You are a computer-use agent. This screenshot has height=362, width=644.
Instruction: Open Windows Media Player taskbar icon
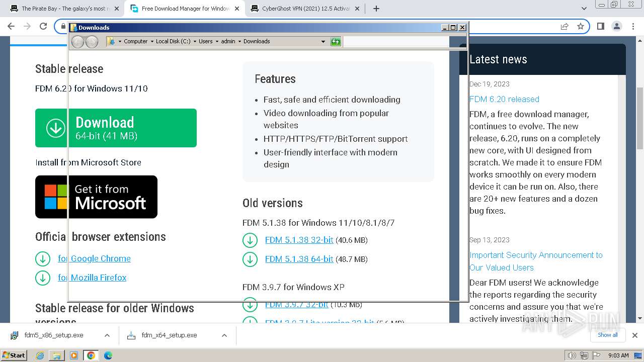tap(74, 355)
